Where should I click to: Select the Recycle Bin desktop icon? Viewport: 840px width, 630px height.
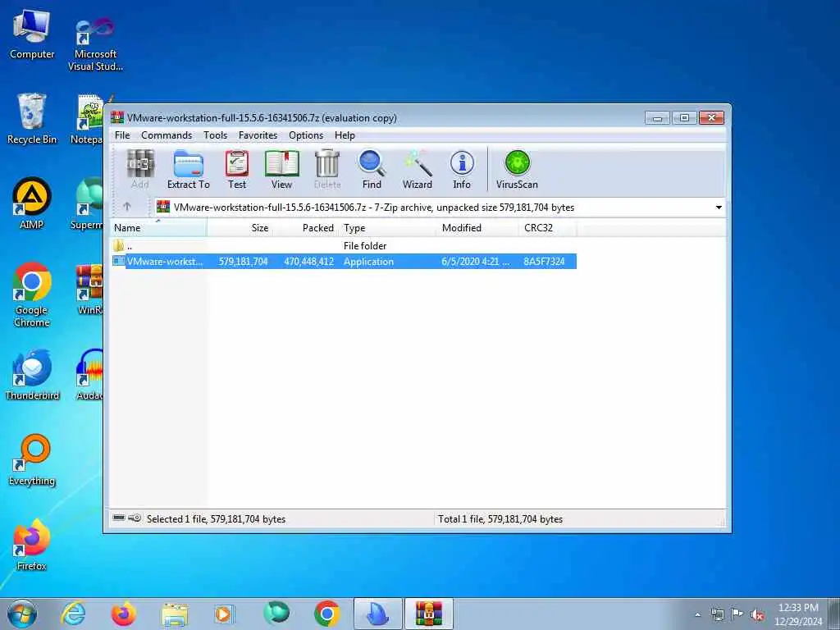(x=32, y=119)
